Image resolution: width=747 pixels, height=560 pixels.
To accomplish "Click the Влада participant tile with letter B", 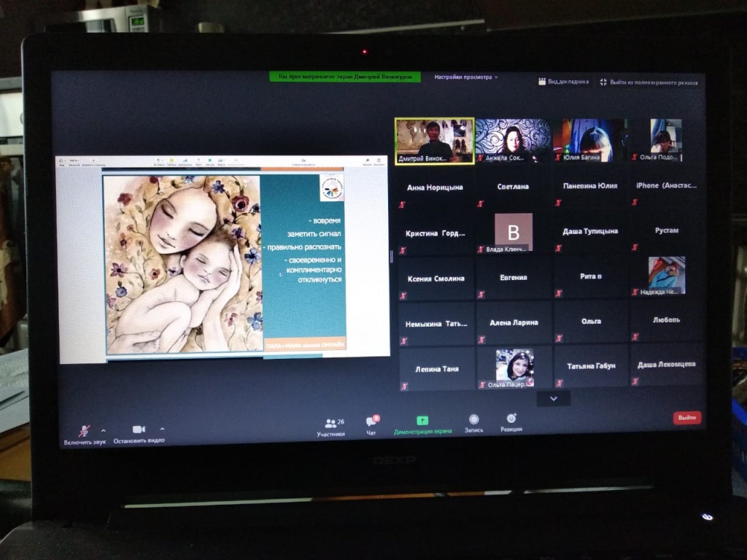I will (513, 232).
